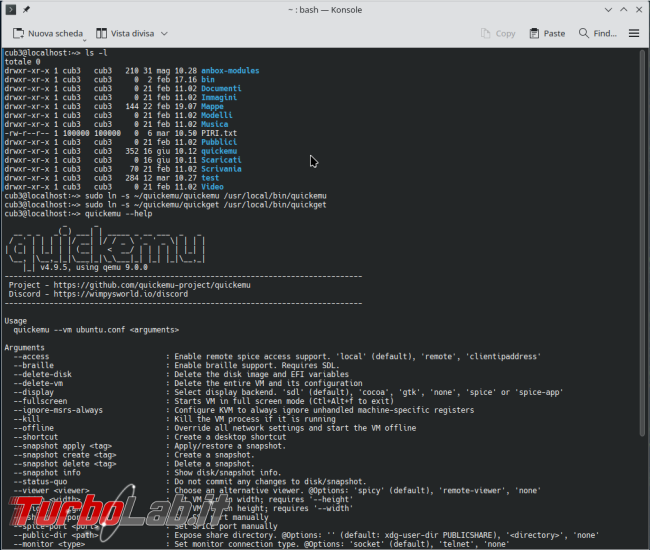
Task: Click the --display argument
Action: 34,392
